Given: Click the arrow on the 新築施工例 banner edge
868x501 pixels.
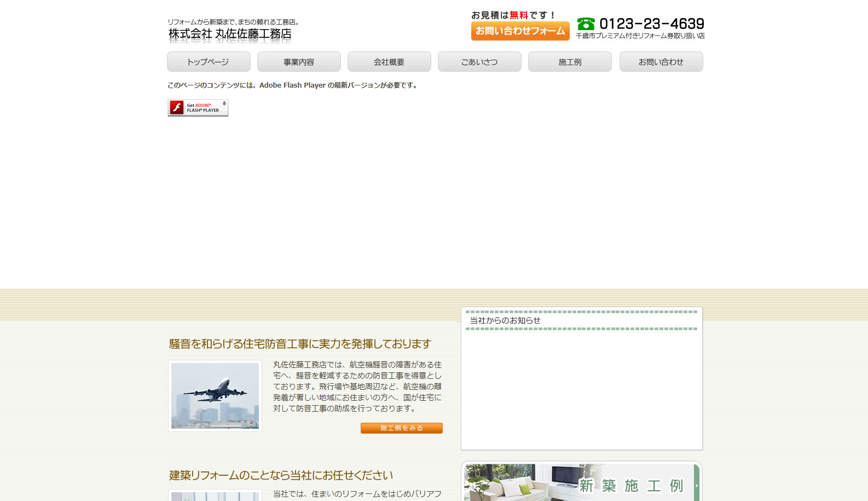Looking at the screenshot, I should [697, 485].
